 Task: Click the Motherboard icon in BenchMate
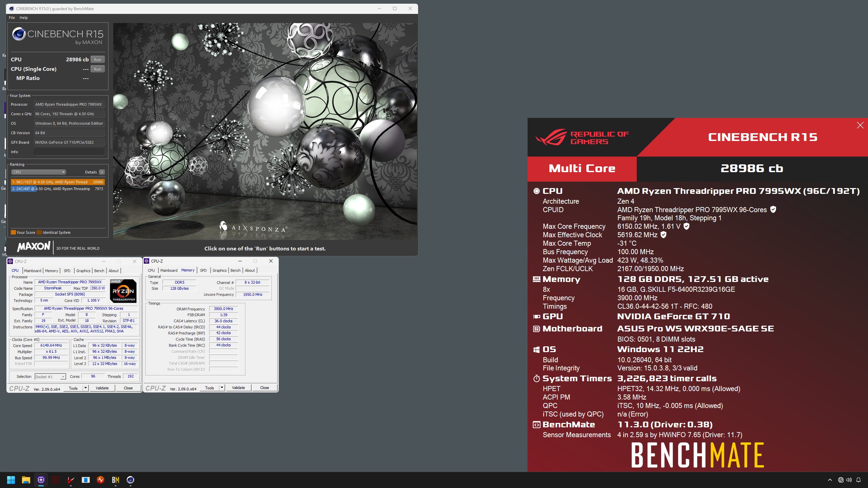[x=536, y=329]
